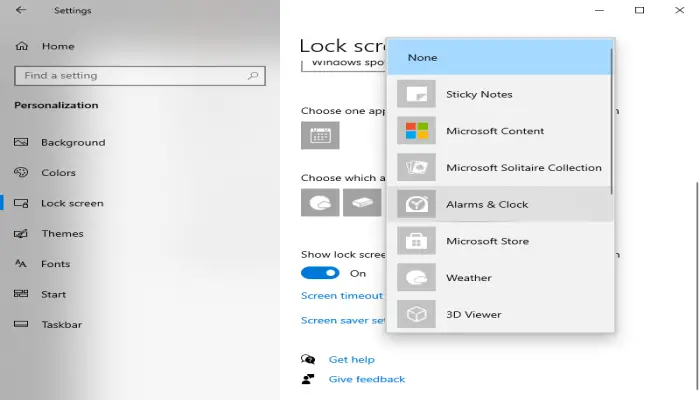This screenshot has height=400, width=700.
Task: Open the Colors personalization page
Action: click(58, 172)
